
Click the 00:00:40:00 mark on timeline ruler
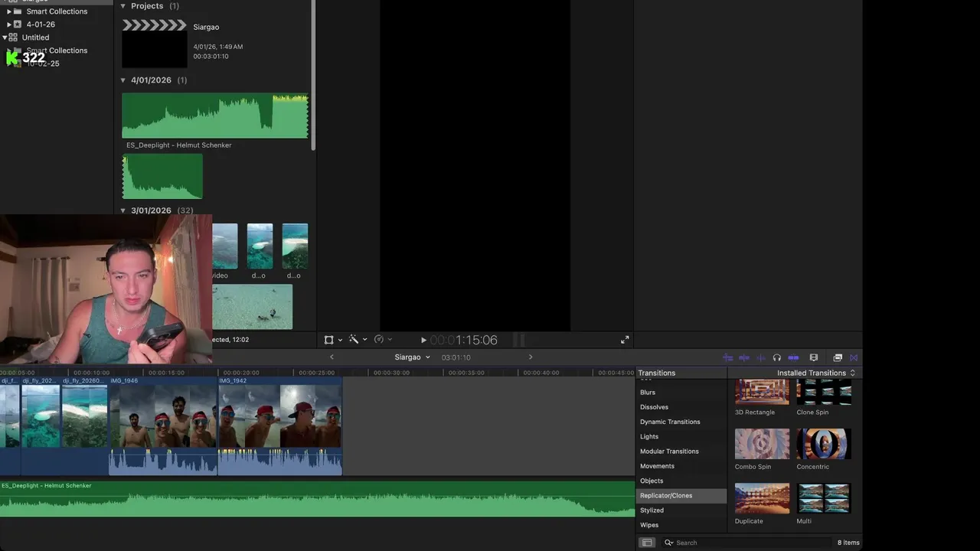point(541,373)
